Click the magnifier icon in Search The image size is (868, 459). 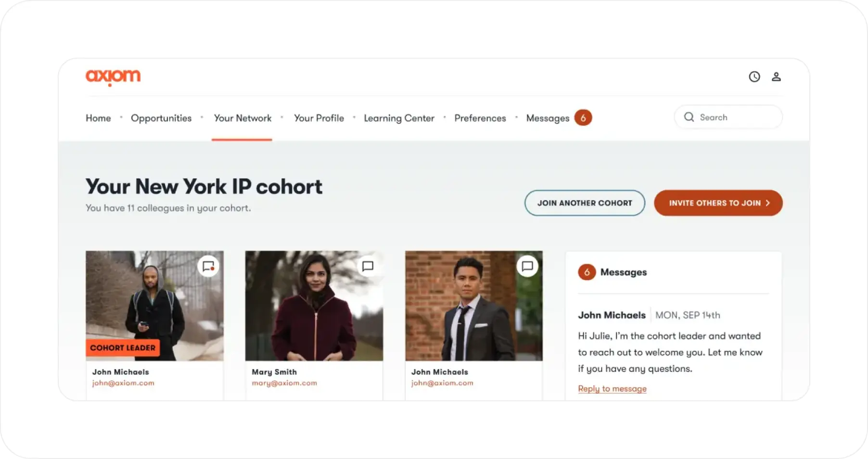[x=689, y=117]
